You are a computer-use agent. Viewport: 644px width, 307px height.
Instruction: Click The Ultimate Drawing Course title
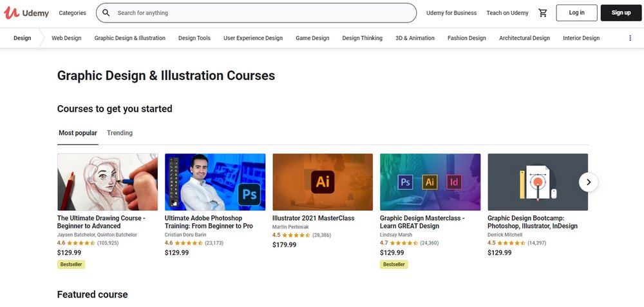(x=101, y=222)
